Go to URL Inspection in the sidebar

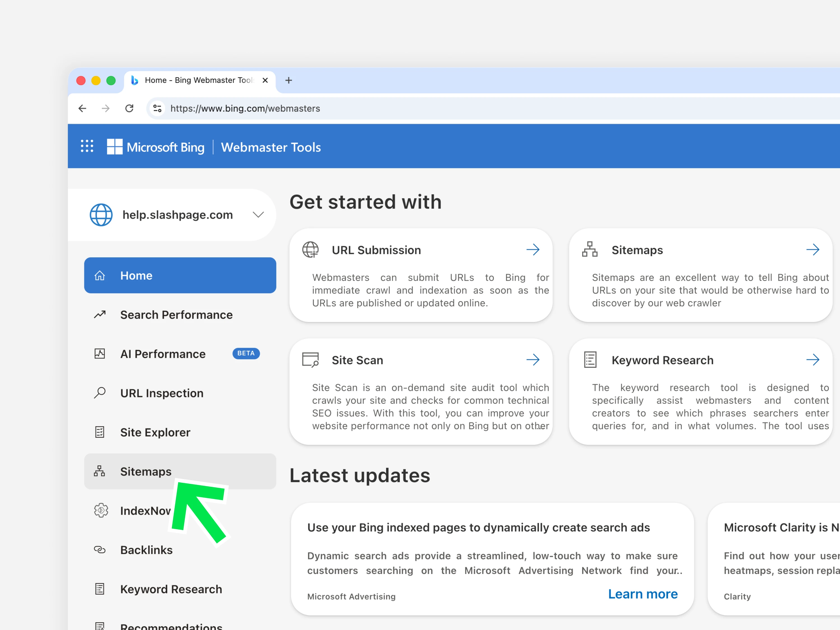pos(162,393)
